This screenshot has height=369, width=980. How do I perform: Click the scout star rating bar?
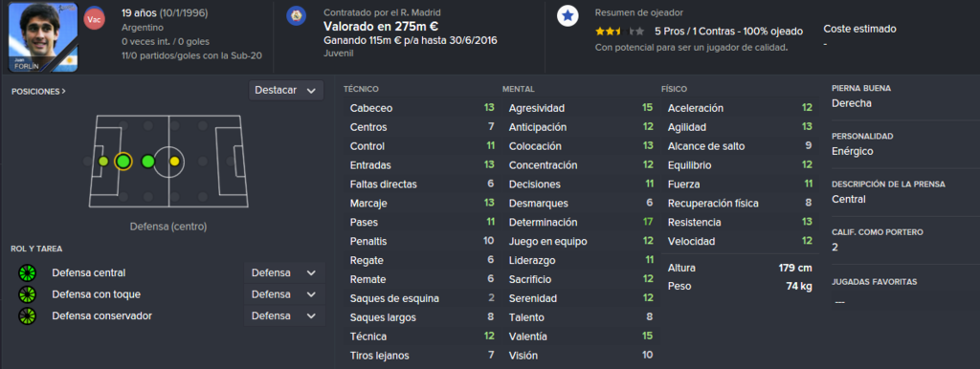tap(619, 31)
